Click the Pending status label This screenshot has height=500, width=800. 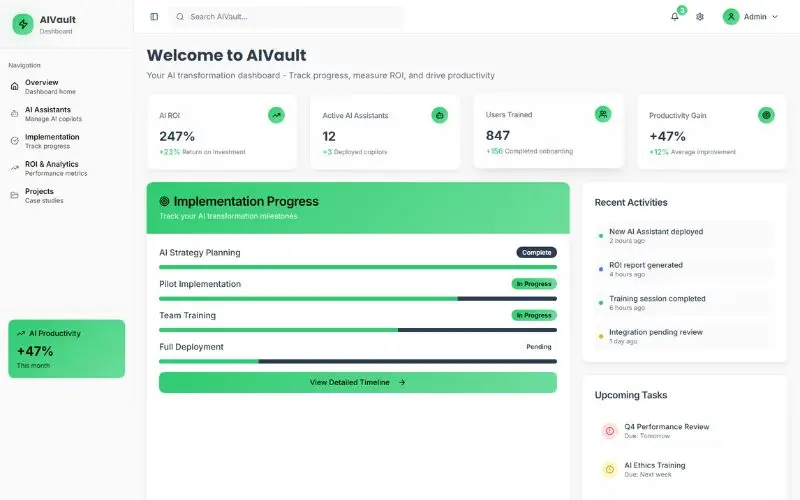pos(539,347)
